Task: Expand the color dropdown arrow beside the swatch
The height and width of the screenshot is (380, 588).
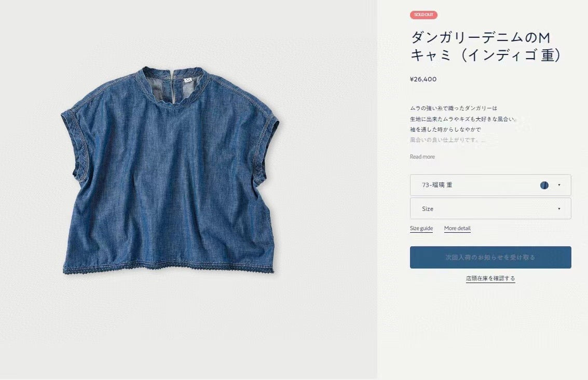Action: (x=559, y=185)
